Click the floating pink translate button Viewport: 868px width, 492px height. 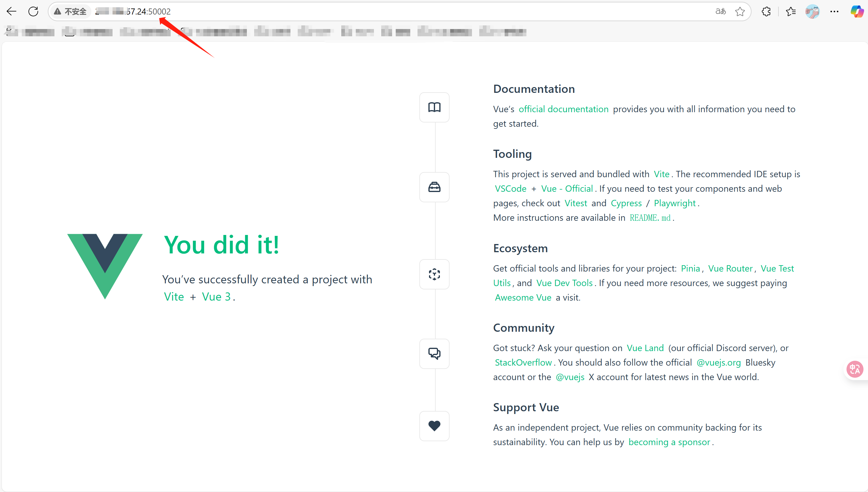[854, 369]
